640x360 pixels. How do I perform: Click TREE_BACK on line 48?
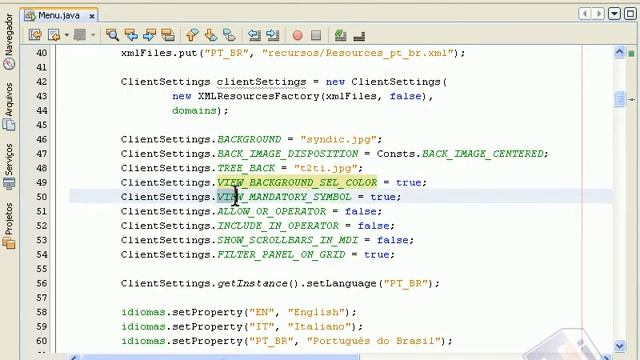[x=246, y=168]
